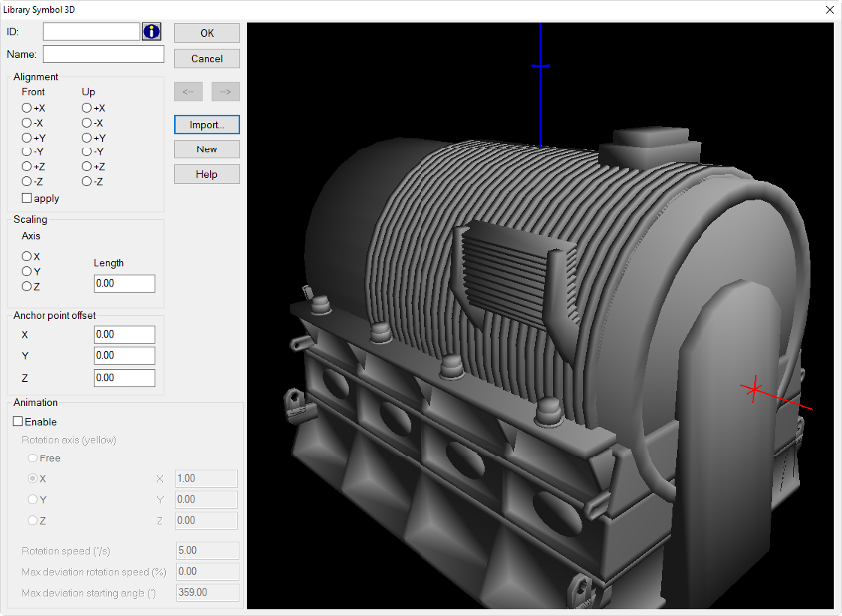842x616 pixels.
Task: Click the blue info icon beside ID
Action: click(152, 32)
